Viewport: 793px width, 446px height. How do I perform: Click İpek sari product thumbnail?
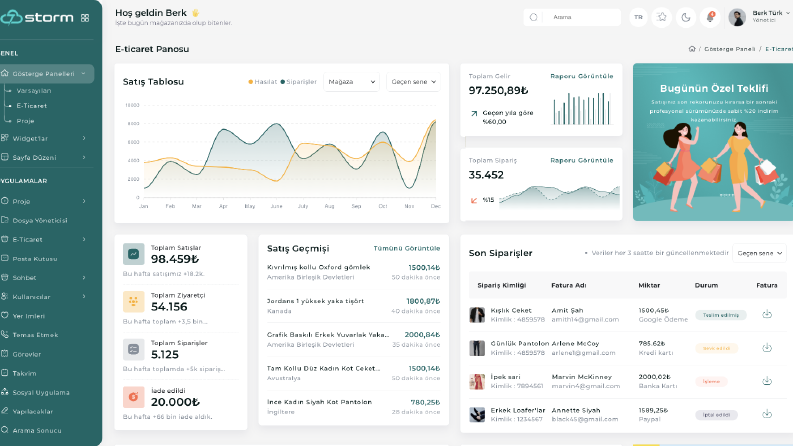point(477,382)
